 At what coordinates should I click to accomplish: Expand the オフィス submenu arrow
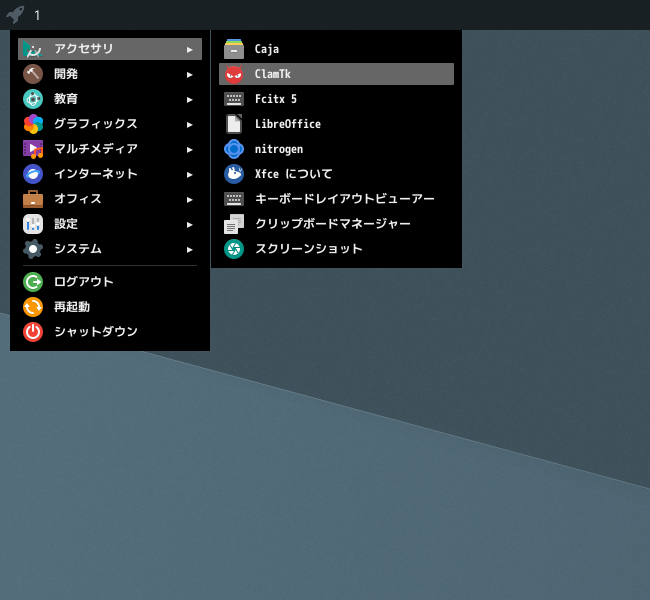click(189, 199)
